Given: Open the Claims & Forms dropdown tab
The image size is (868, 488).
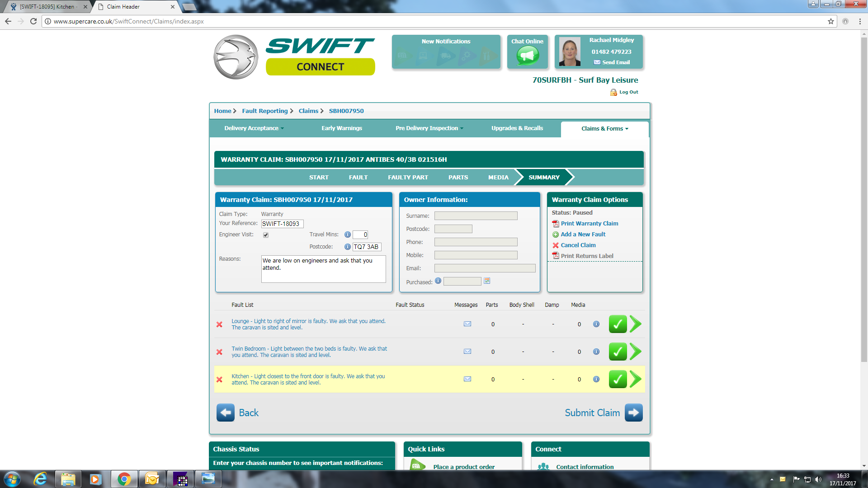Looking at the screenshot, I should (604, 129).
